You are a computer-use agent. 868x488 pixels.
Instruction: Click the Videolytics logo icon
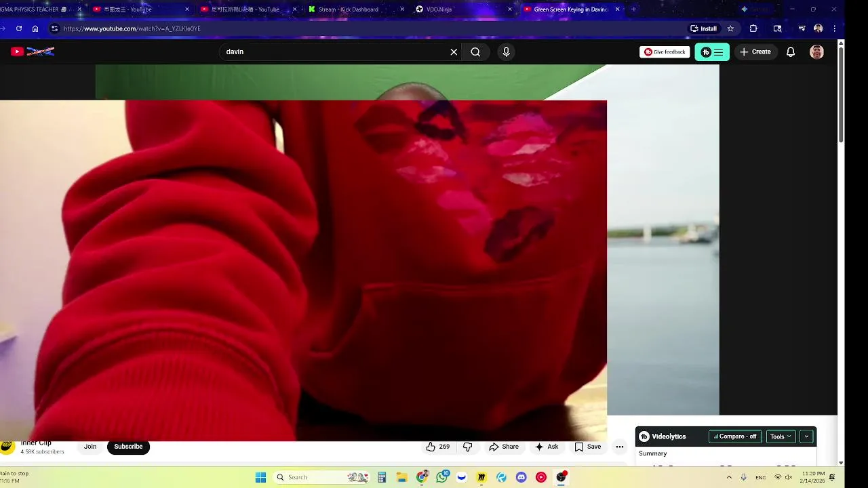coord(644,436)
